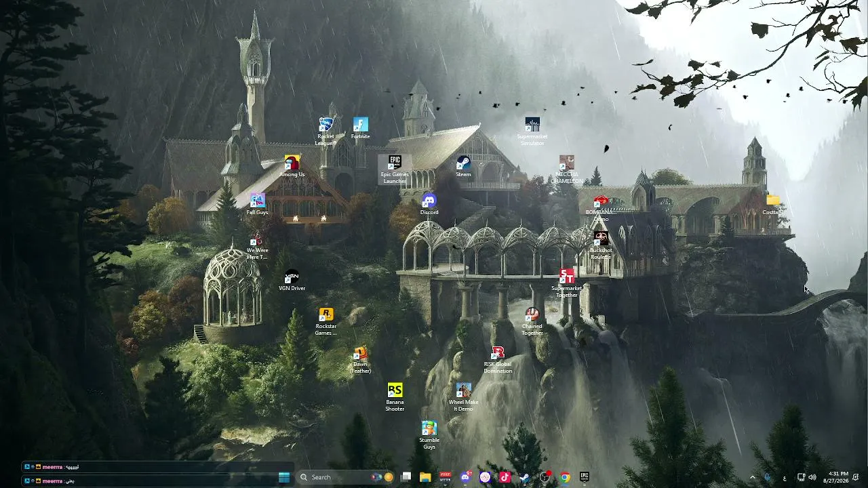868x488 pixels.
Task: Open TikTok from the taskbar
Action: 505,477
